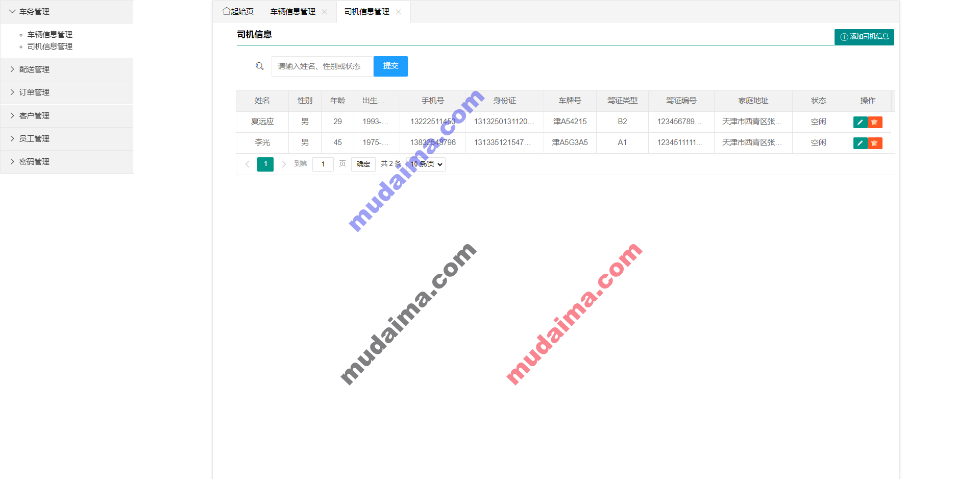Click the page number jump input

(323, 164)
